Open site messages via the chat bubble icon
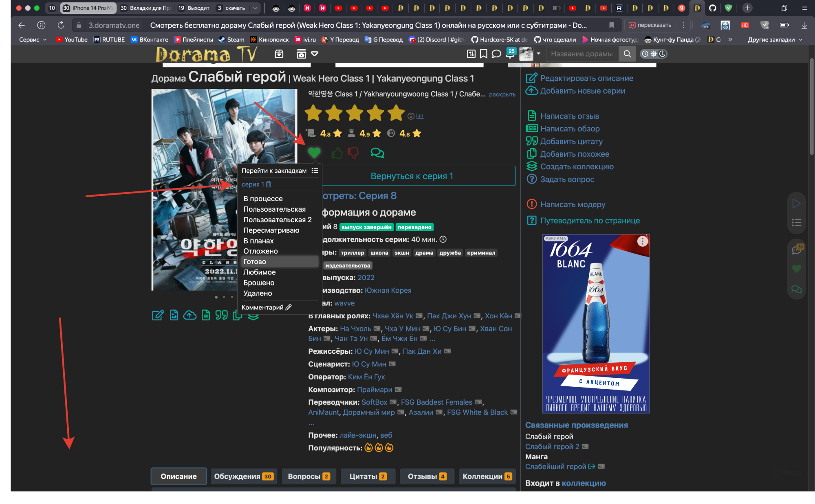The image size is (815, 504). pyautogui.click(x=496, y=53)
